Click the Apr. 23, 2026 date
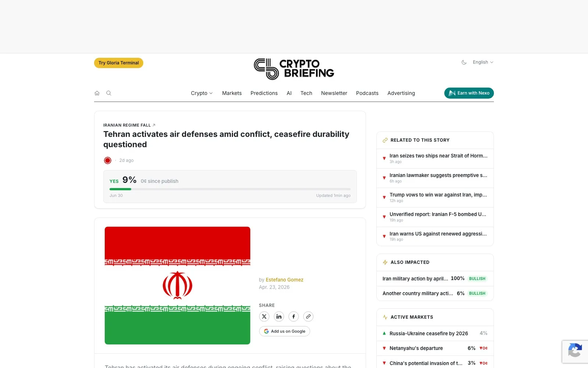Image resolution: width=588 pixels, height=368 pixels. click(274, 287)
